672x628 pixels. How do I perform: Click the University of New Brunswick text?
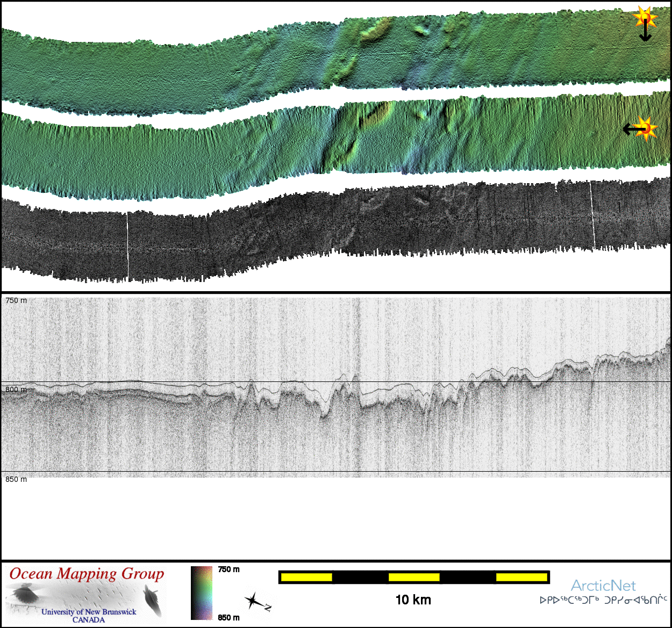point(89,612)
